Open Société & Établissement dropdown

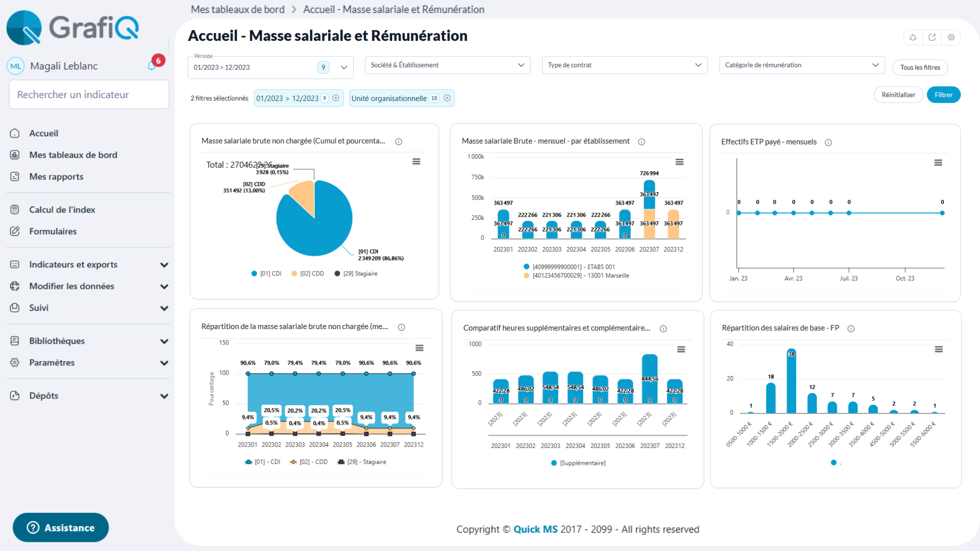pyautogui.click(x=447, y=65)
